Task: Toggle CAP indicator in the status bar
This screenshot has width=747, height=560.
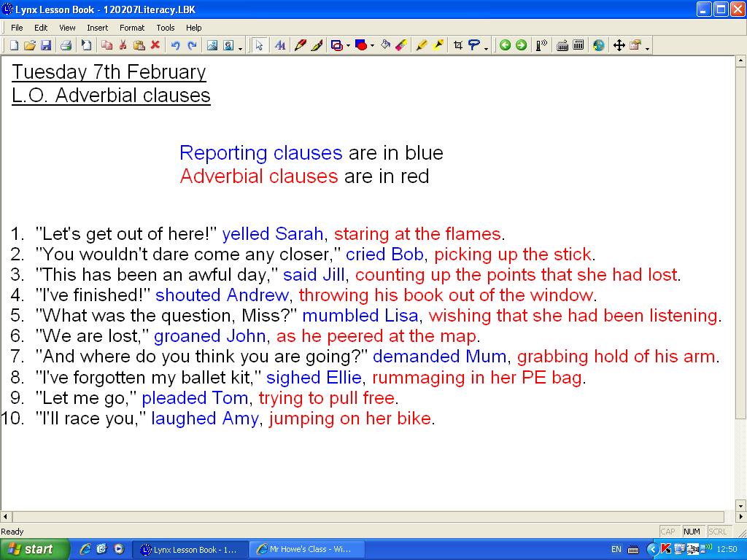Action: click(x=668, y=532)
